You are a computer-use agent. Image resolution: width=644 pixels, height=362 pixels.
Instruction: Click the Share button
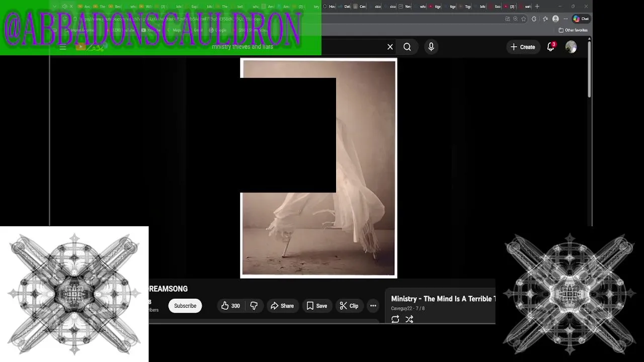pyautogui.click(x=282, y=306)
